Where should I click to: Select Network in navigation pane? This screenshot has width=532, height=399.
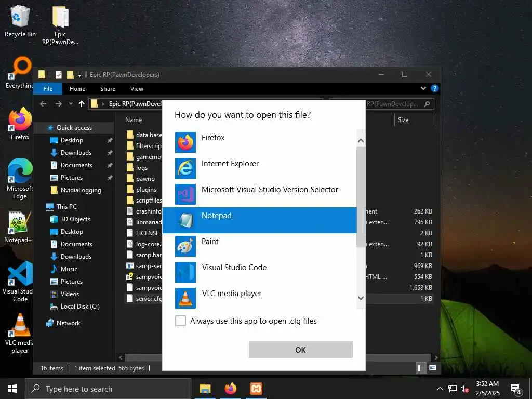click(68, 323)
